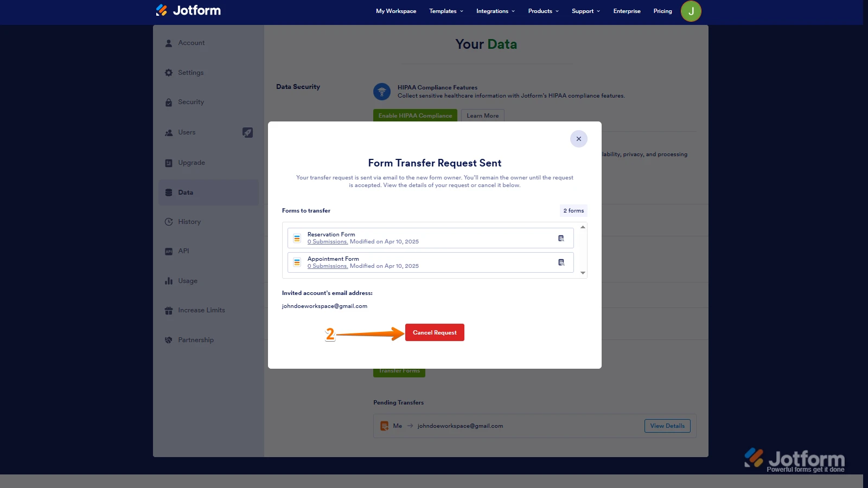Click the Appointment Form details icon

pyautogui.click(x=561, y=262)
